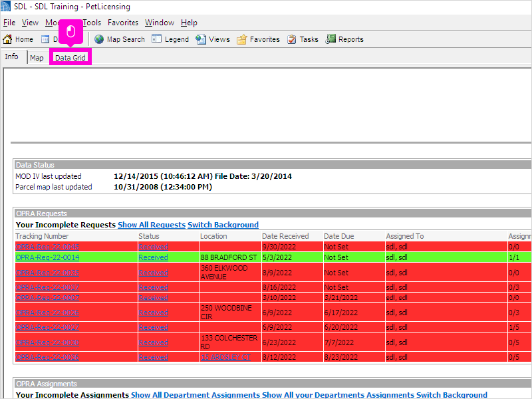Open the Tools menu

tap(92, 23)
